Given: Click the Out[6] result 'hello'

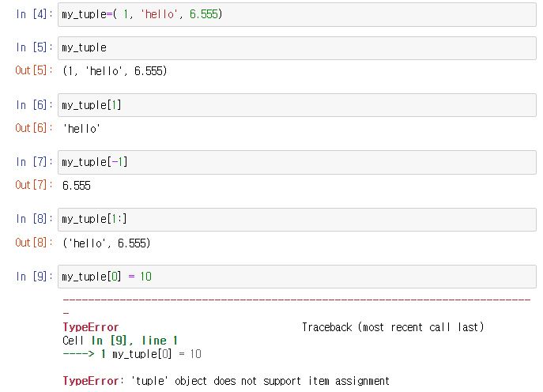Looking at the screenshot, I should coord(81,129).
